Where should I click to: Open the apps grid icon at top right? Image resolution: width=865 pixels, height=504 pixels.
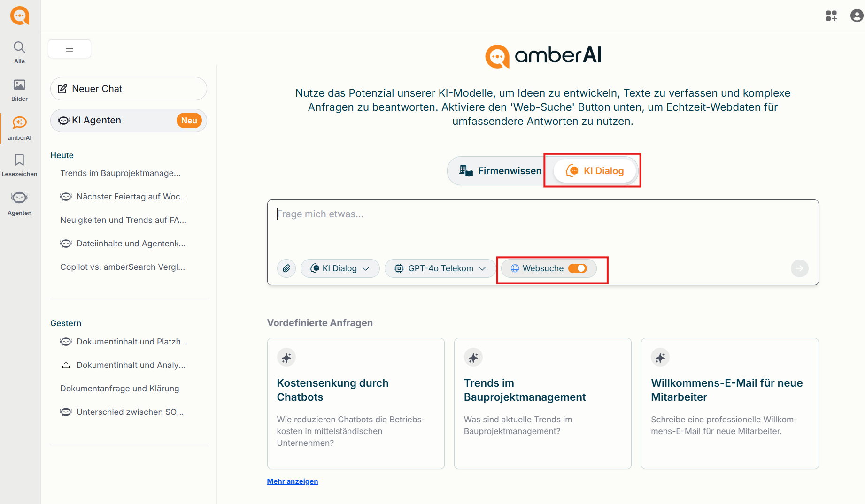(x=832, y=16)
